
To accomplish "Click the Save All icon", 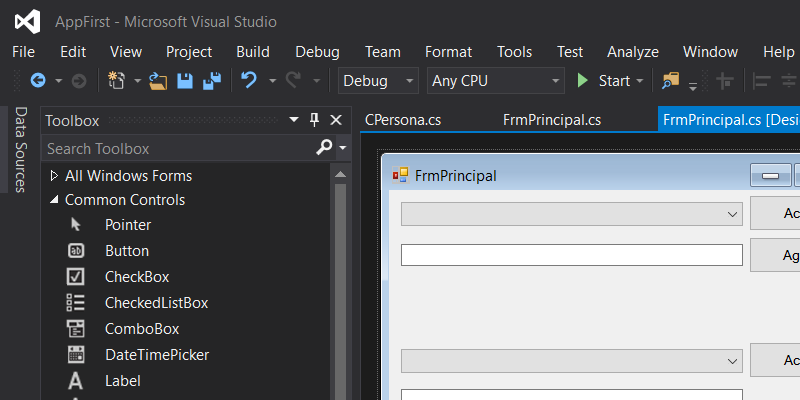I will coord(212,81).
